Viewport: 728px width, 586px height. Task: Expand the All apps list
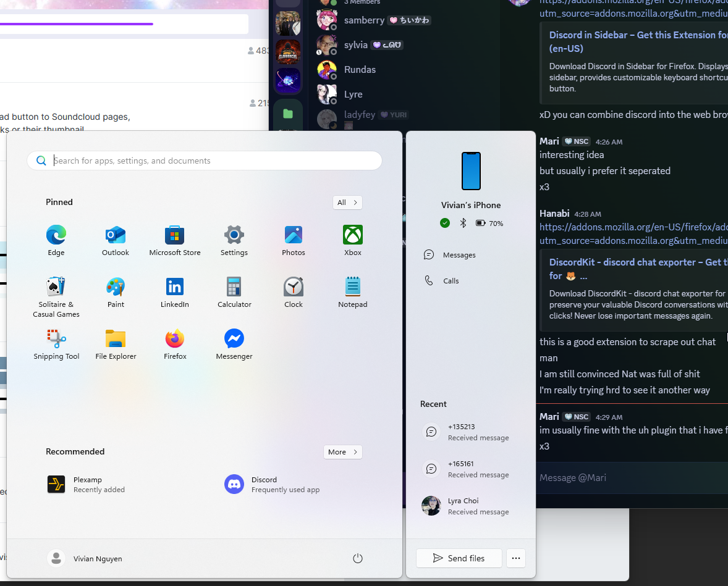pos(347,203)
